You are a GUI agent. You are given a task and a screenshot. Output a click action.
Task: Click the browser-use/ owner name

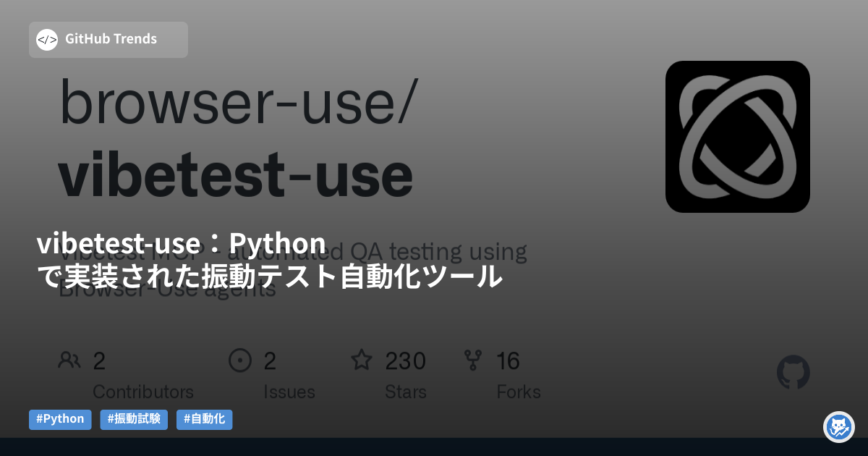click(236, 101)
